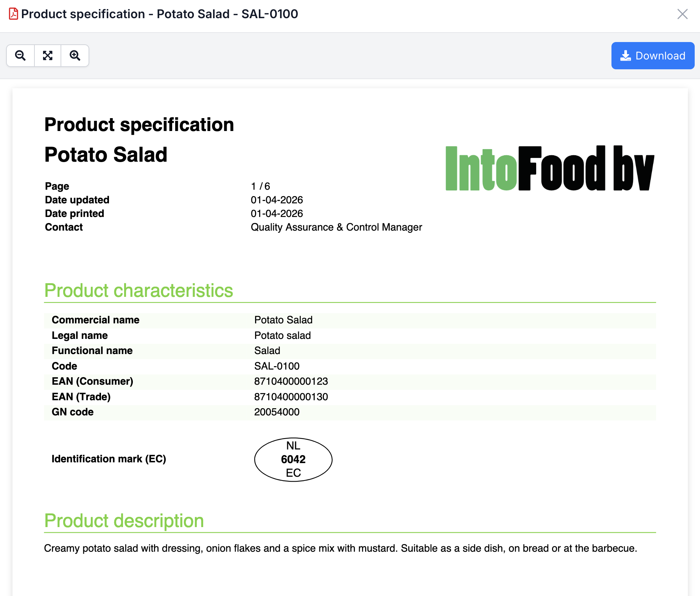Click the download arrow icon on Download button

pyautogui.click(x=626, y=55)
